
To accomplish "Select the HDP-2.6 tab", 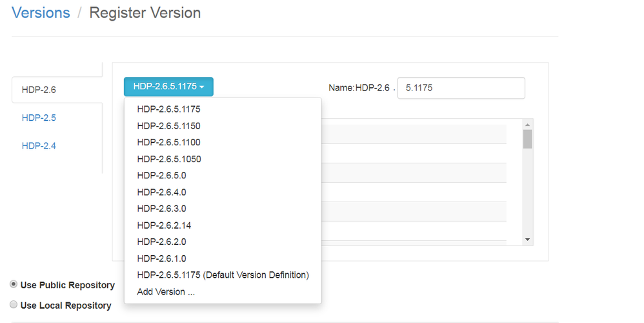I will (x=39, y=90).
